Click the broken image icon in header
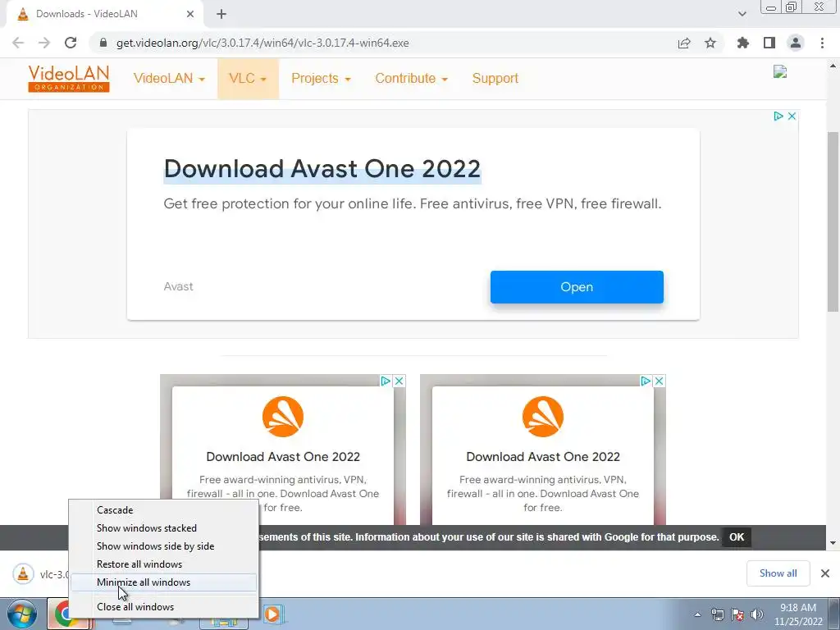The width and height of the screenshot is (840, 630). coord(780,72)
